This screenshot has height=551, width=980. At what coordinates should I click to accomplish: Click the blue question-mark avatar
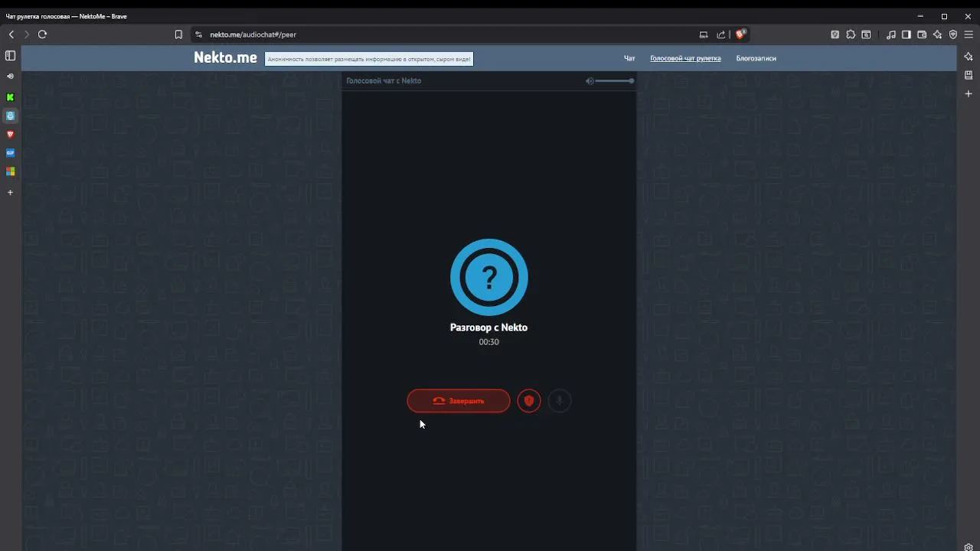pos(489,277)
